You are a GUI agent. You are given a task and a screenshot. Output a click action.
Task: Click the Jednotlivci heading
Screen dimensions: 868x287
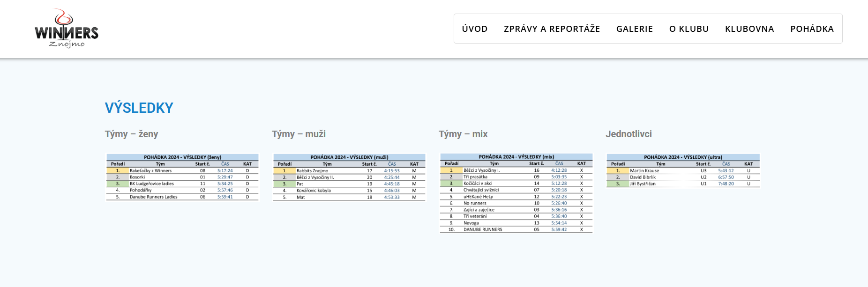tap(629, 134)
